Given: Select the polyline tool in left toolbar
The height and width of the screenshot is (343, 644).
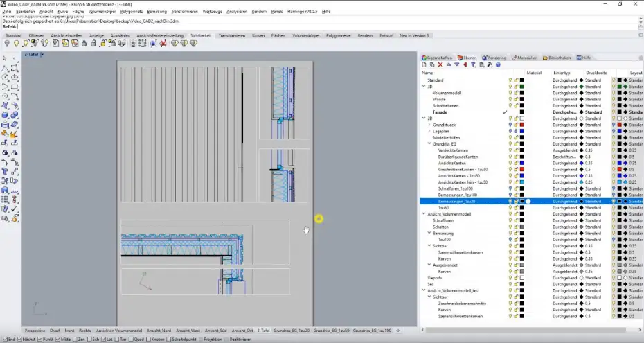Looking at the screenshot, I should pyautogui.click(x=5, y=68).
